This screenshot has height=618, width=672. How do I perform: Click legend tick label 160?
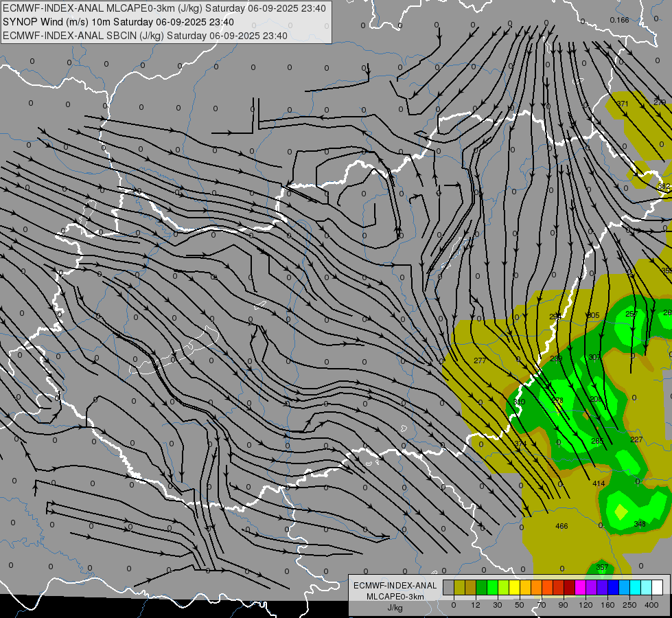coord(607,606)
